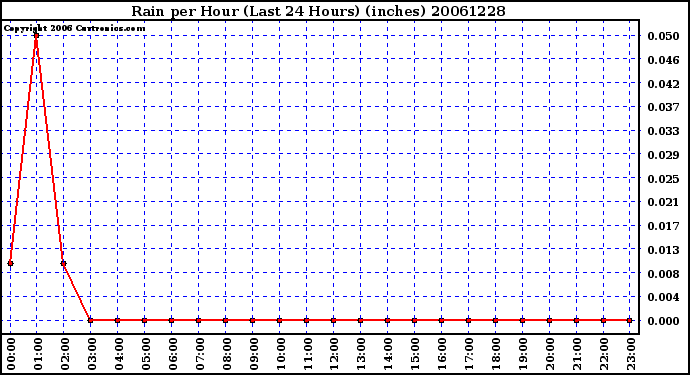Select the 0.008 y-axis label
This screenshot has width=690, height=375.
pos(663,273)
